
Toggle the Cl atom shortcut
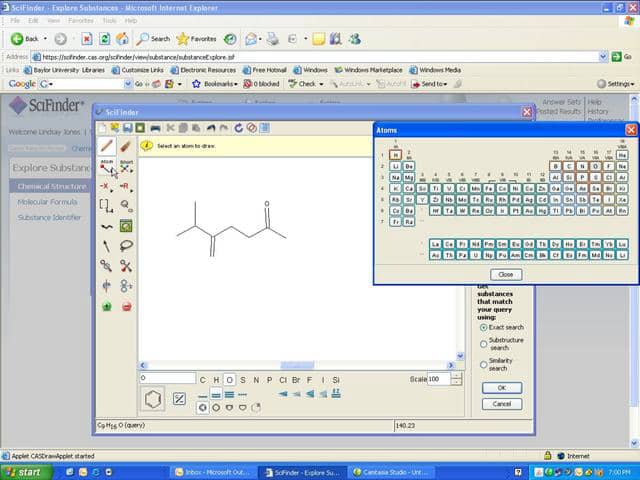click(283, 380)
